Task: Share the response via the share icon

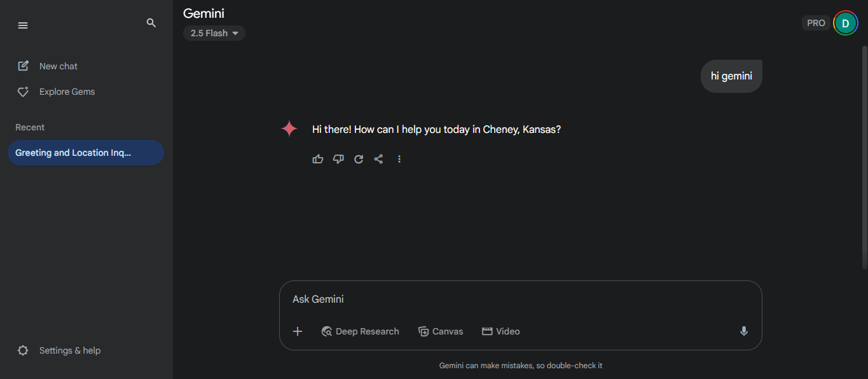Action: 379,159
